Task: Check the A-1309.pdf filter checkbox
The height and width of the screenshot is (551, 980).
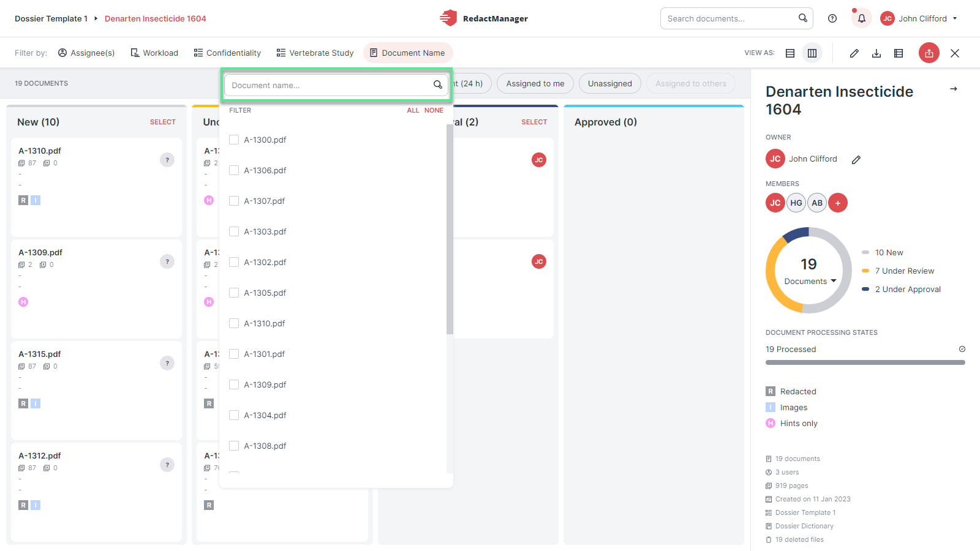Action: [234, 384]
